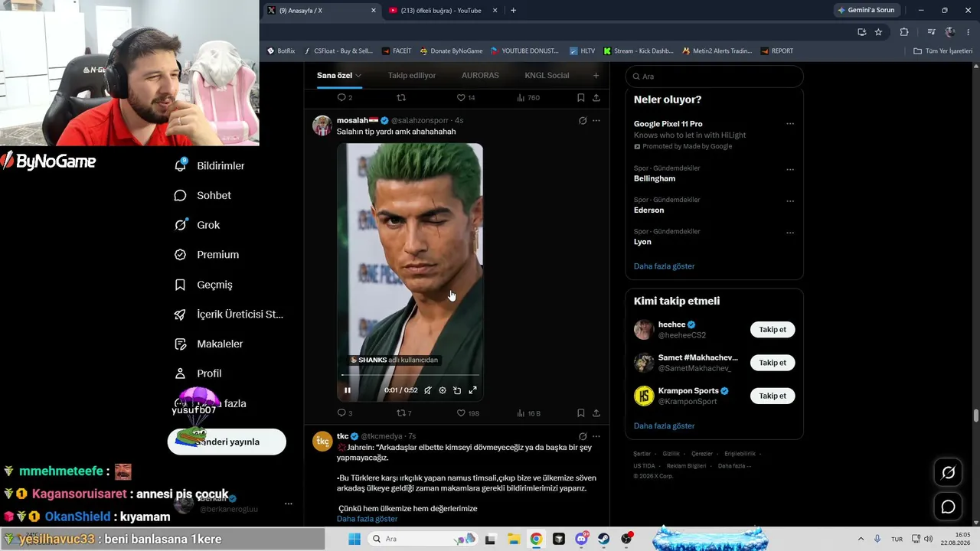Open more options for Google Pixel 11 Pro

tap(790, 124)
